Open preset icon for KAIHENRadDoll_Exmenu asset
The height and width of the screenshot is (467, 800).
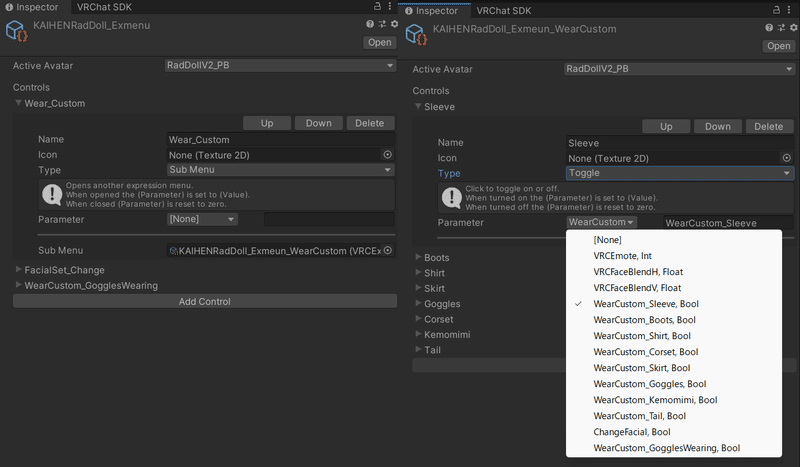click(x=382, y=24)
